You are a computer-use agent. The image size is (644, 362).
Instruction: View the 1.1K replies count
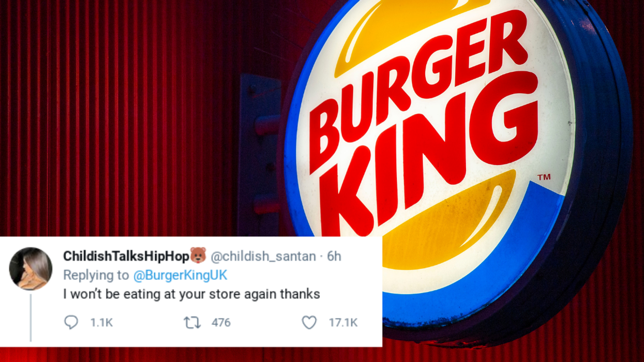click(101, 323)
